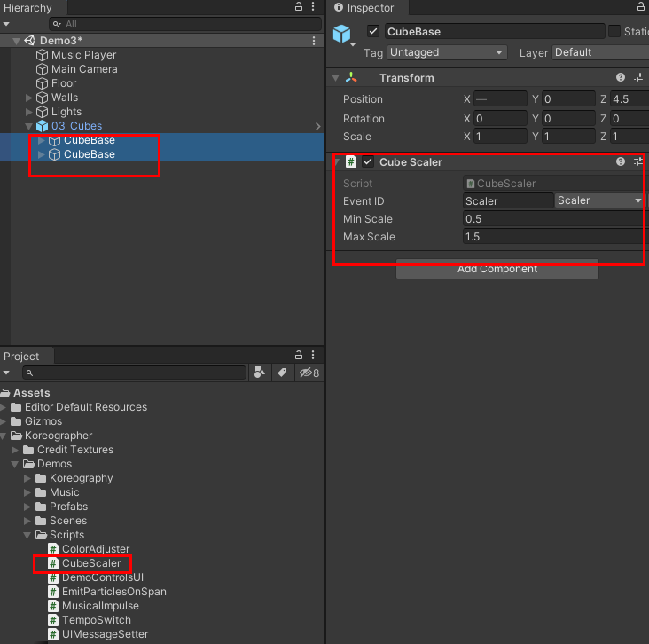
Task: Open Project create dropdown
Action: point(6,373)
